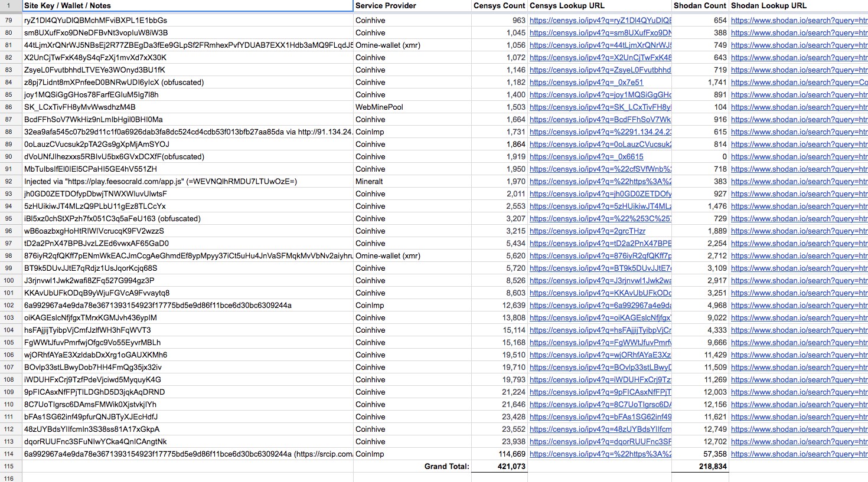Viewport: 868px width, 482px height.
Task: Select the Mineralt service provider cell
Action: point(412,181)
